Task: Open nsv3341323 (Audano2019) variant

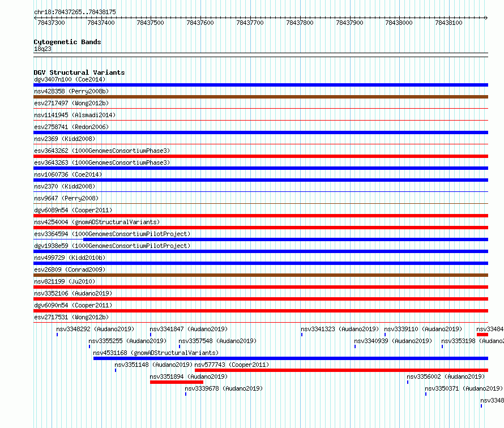Action: (x=340, y=329)
